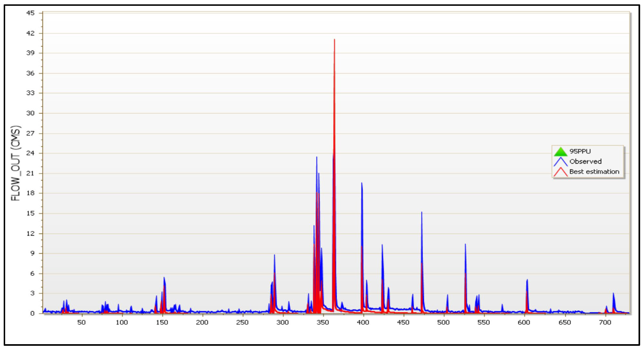Click the 350 tick label on x-axis
Screen dimensions: 644x349
(323, 322)
